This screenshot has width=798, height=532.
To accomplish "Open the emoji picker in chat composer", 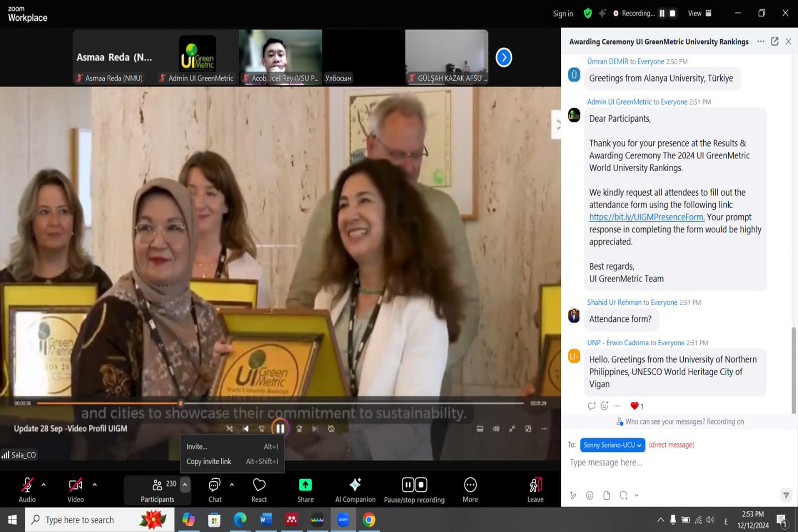I will click(x=590, y=495).
